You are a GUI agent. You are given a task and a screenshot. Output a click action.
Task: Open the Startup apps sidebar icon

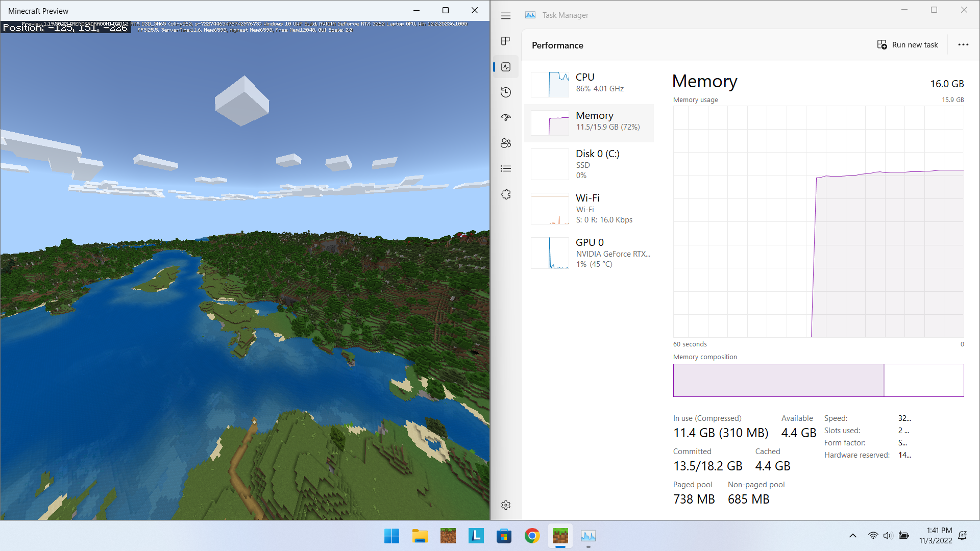pos(506,118)
